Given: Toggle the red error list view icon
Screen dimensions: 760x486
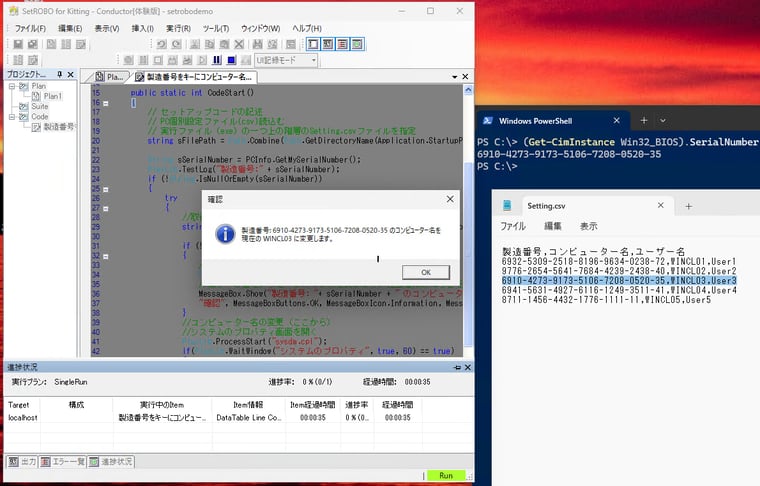Looking at the screenshot, I should click(x=342, y=44).
